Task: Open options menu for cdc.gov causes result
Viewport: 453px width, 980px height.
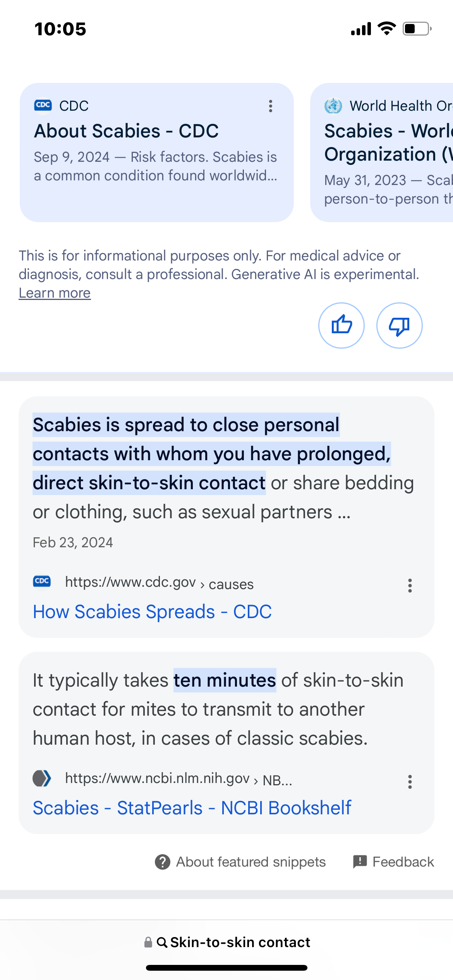Action: click(410, 586)
